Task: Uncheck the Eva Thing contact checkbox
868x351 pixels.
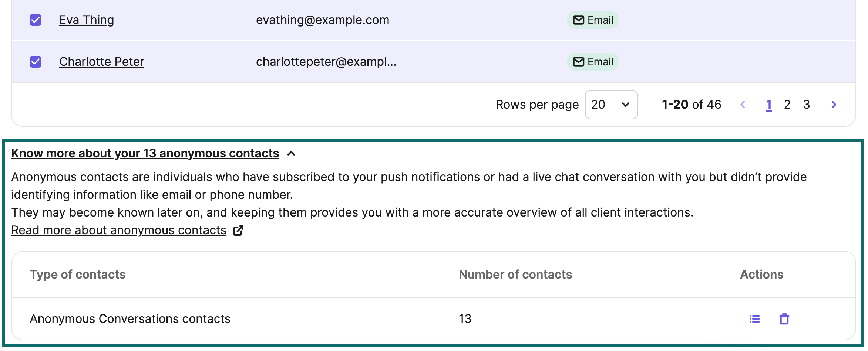Action: tap(36, 20)
